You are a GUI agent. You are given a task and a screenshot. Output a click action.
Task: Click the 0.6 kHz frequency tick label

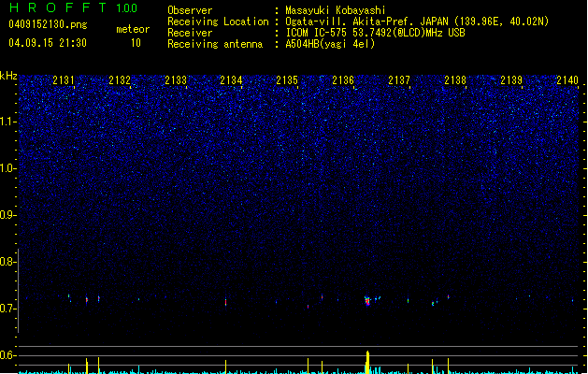click(x=8, y=355)
